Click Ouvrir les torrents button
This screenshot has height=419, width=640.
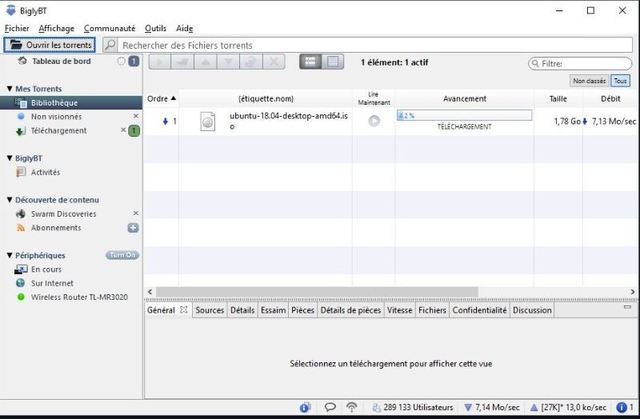pyautogui.click(x=49, y=45)
